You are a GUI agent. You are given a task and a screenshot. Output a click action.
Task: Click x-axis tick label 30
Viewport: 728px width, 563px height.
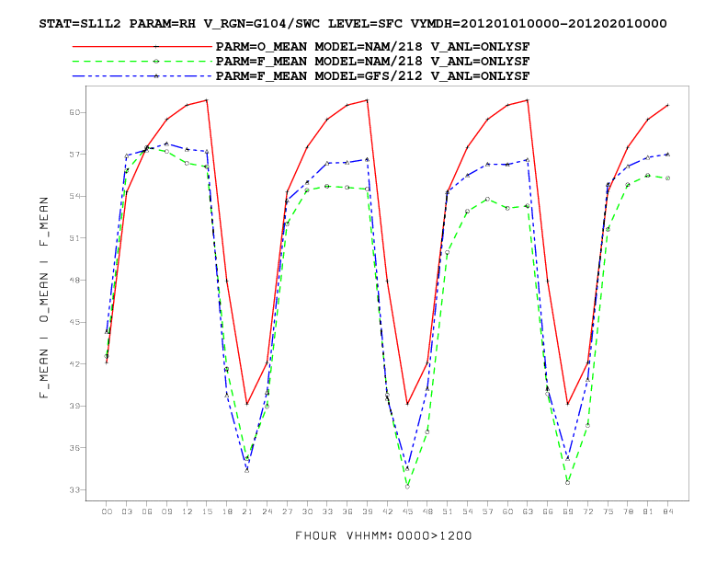307,511
